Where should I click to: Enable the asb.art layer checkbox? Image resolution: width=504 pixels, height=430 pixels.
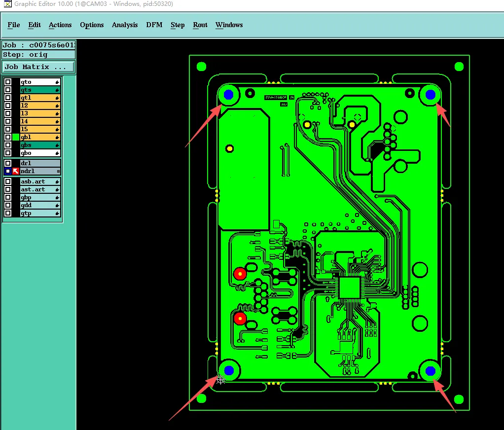pyautogui.click(x=8, y=181)
